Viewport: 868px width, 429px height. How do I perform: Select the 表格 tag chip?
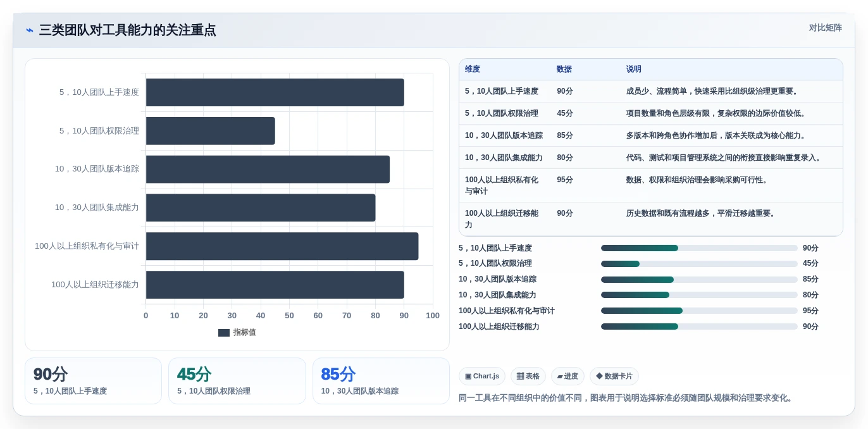(528, 376)
